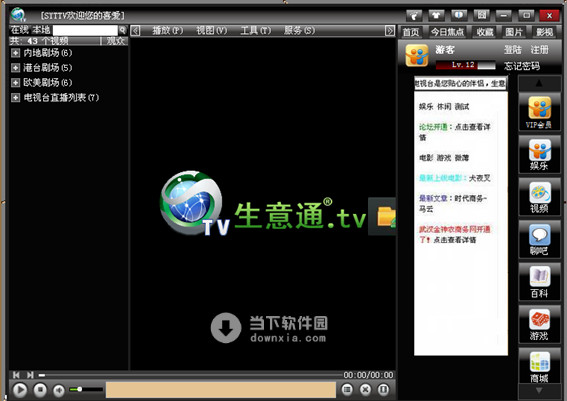This screenshot has height=401, width=567.
Task: Open the 游戏 dice sidebar icon
Action: pyautogui.click(x=539, y=324)
